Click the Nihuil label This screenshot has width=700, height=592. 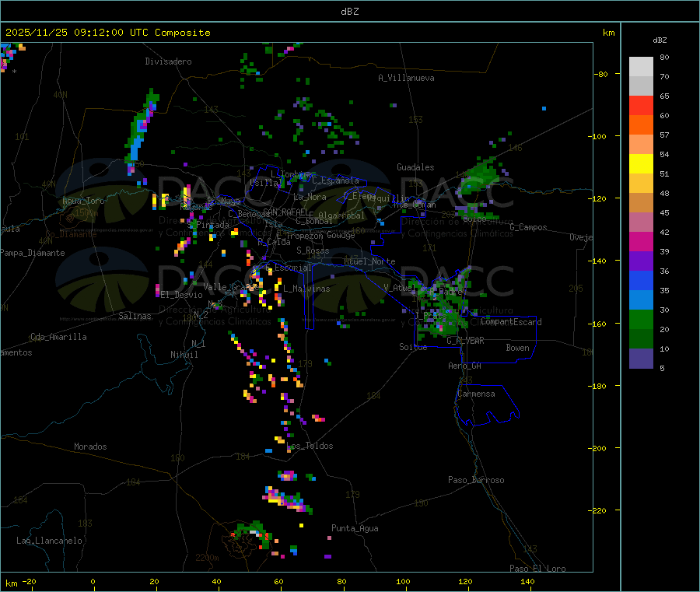point(184,355)
